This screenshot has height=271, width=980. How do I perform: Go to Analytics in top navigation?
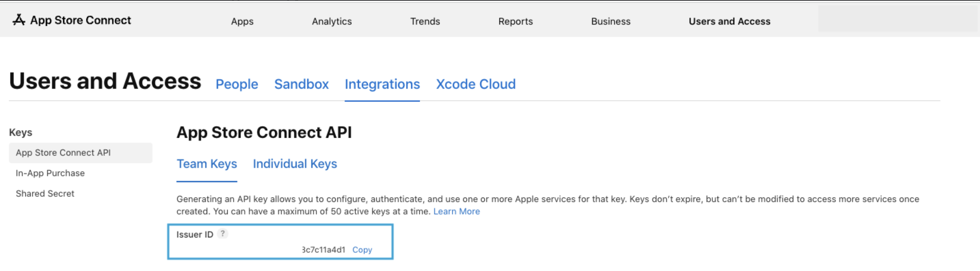coord(332,21)
